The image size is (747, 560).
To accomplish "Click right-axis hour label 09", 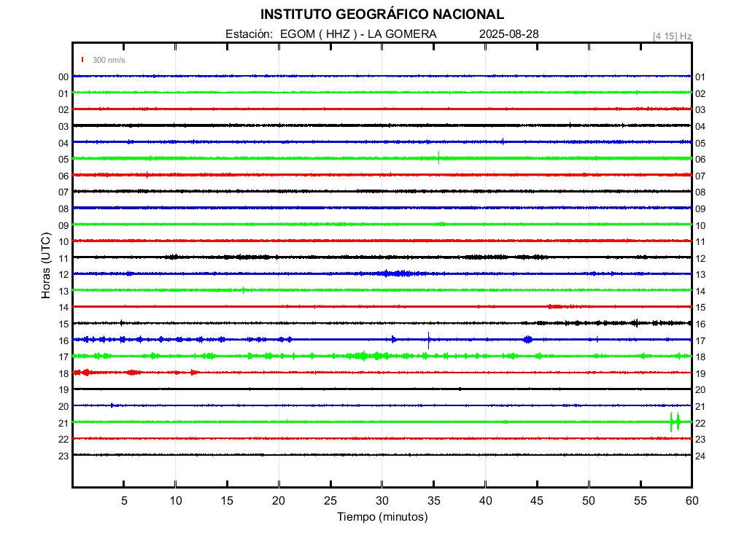I will (700, 209).
